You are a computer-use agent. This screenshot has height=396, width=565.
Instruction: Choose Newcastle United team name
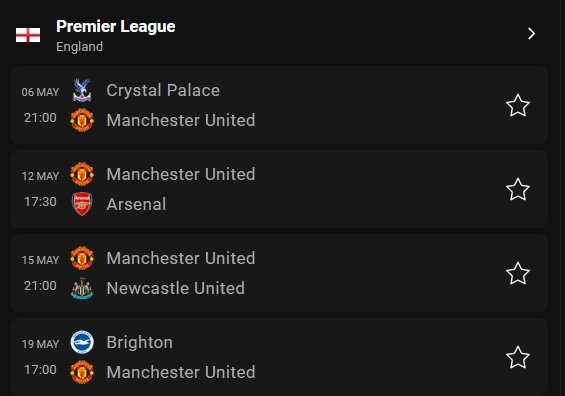click(175, 288)
